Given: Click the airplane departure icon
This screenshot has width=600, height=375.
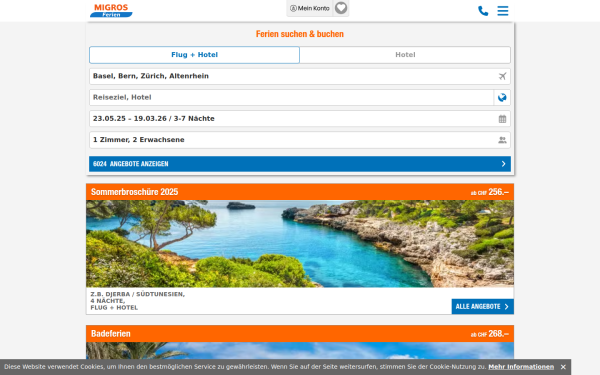Looking at the screenshot, I should point(502,76).
